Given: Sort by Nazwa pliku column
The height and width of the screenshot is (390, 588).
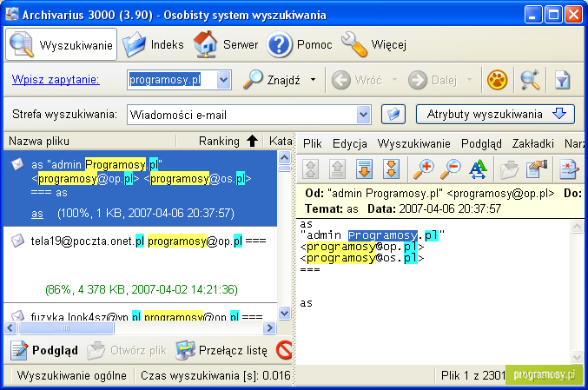Looking at the screenshot, I should [90, 141].
